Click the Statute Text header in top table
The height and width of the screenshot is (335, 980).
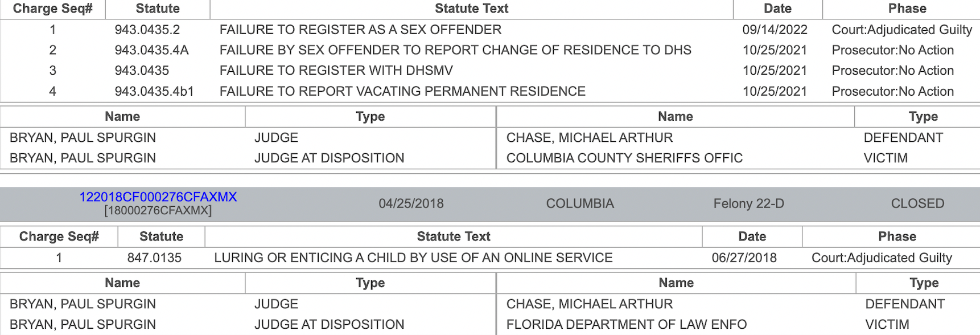pyautogui.click(x=471, y=9)
